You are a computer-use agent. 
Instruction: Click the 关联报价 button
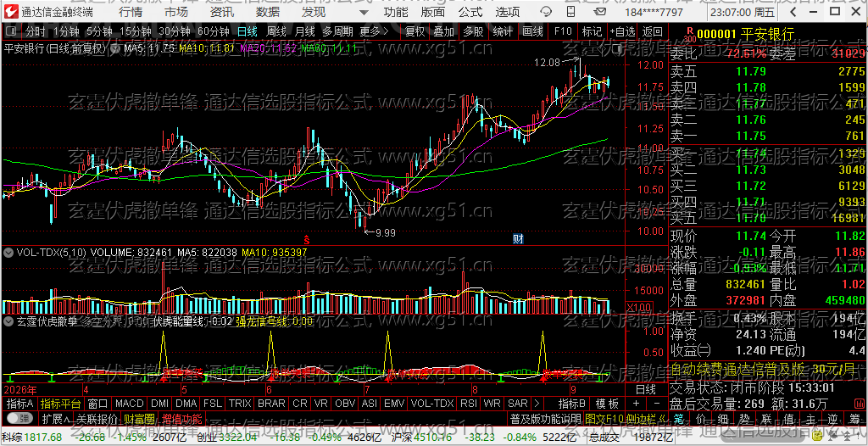tap(97, 418)
